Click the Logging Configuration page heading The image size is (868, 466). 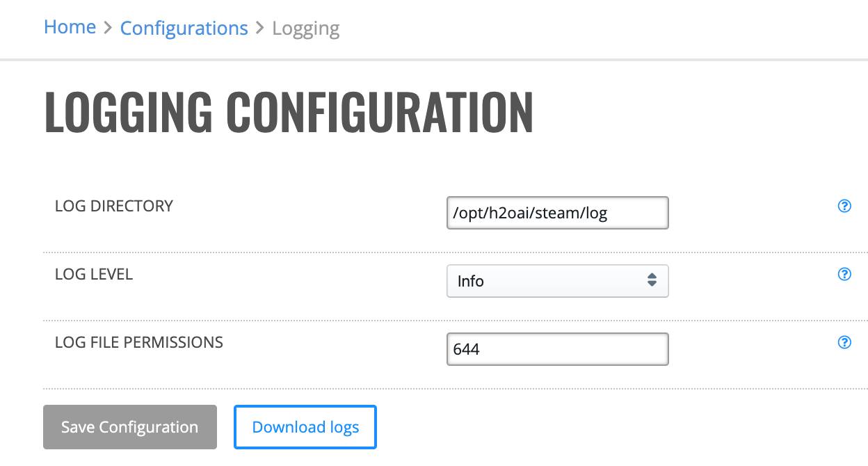pyautogui.click(x=289, y=112)
